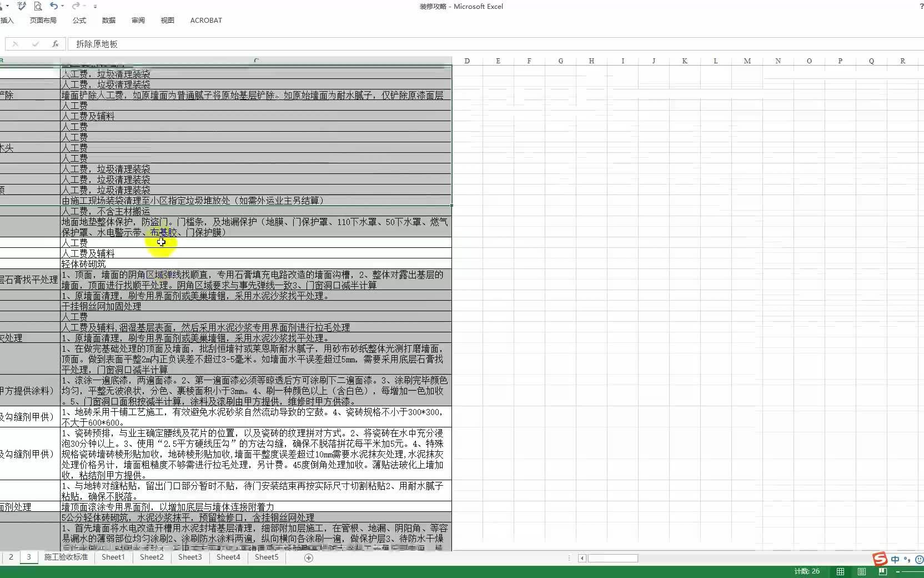This screenshot has height=578, width=924.
Task: Open the 视图 ribbon tab
Action: tap(167, 20)
